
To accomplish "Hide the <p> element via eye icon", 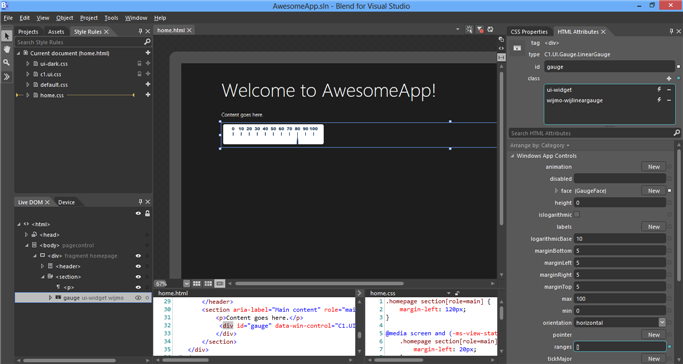I will [x=138, y=287].
